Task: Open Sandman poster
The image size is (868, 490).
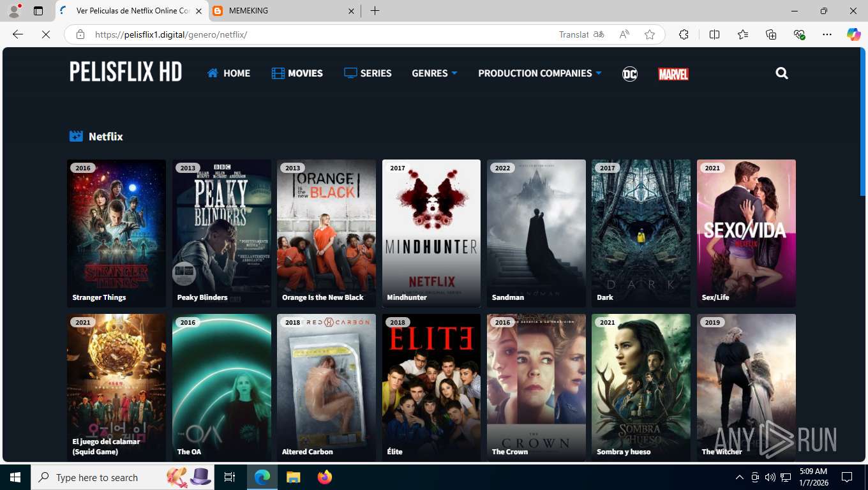Action: point(536,234)
